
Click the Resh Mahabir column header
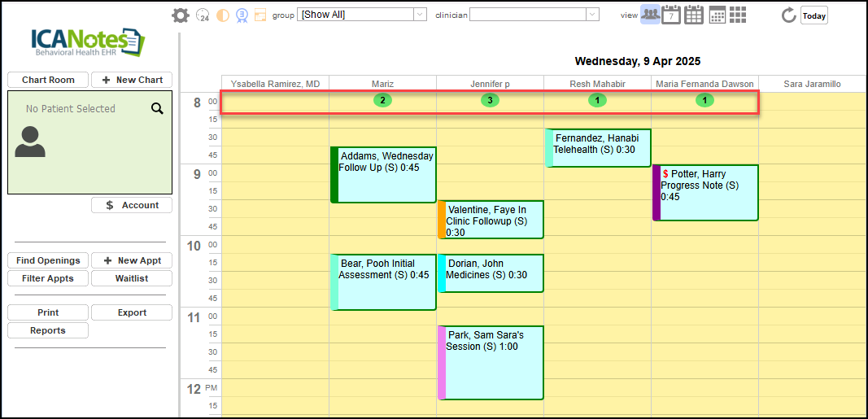pyautogui.click(x=598, y=84)
